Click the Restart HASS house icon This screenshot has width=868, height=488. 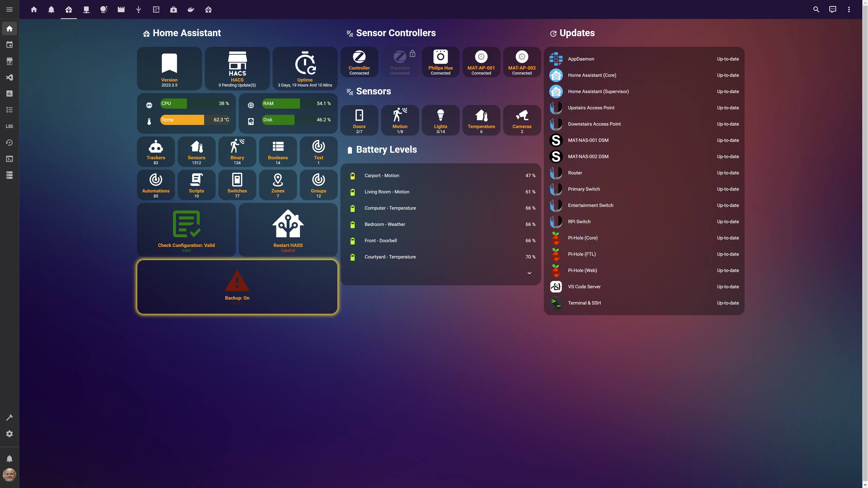(x=288, y=224)
